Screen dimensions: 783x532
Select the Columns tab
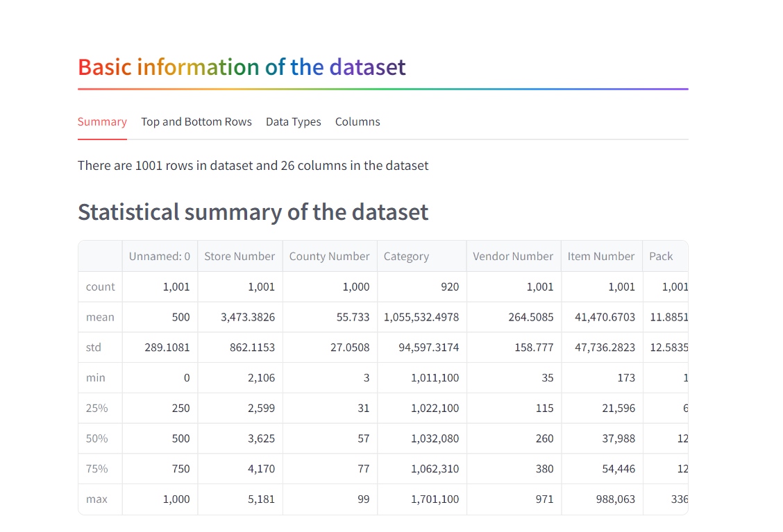(357, 121)
